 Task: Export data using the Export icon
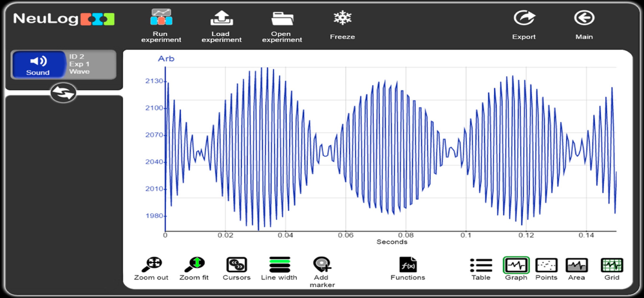(x=524, y=18)
